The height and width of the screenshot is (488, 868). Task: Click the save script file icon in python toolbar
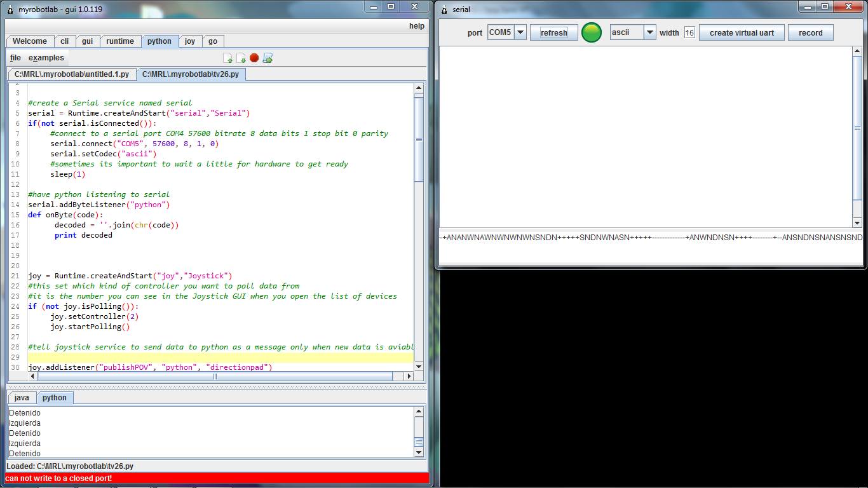click(x=241, y=58)
